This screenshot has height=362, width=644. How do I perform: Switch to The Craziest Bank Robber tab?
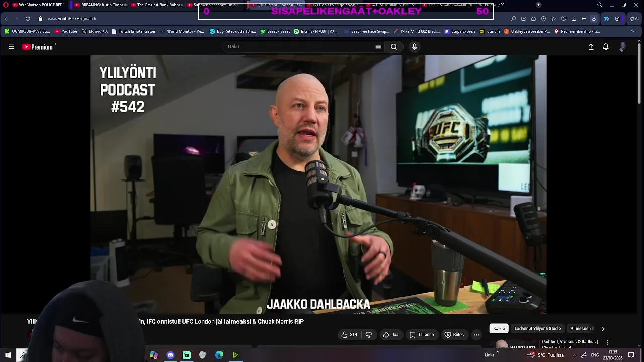[x=156, y=5]
